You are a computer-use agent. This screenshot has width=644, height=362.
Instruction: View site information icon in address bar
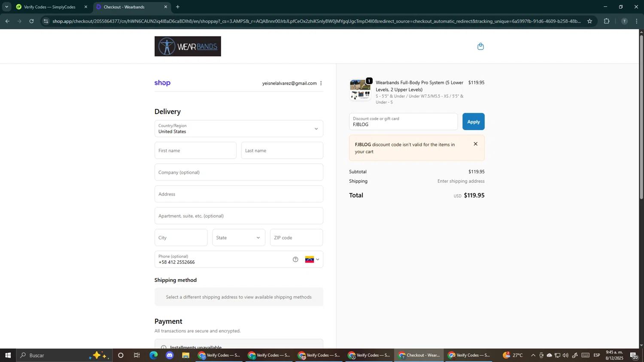pyautogui.click(x=46, y=21)
